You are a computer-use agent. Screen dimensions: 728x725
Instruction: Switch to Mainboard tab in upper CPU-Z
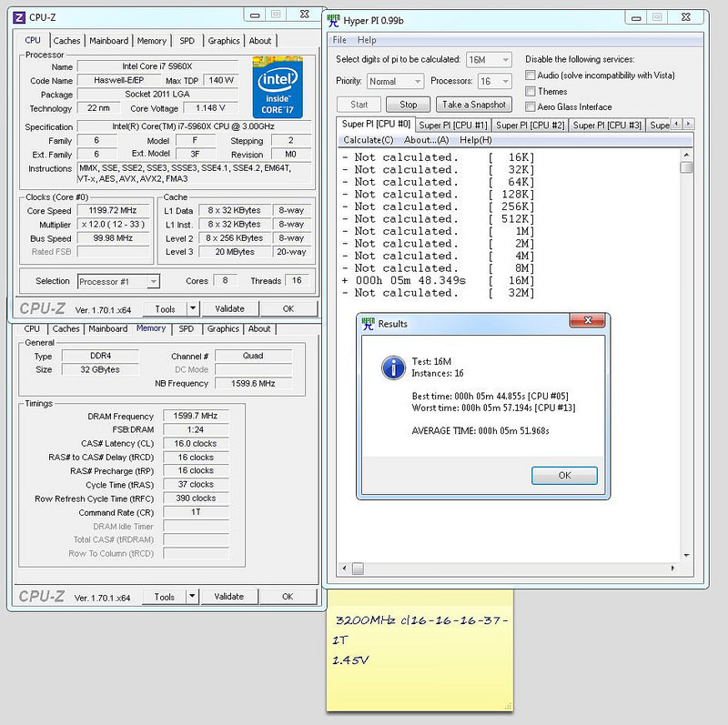(x=108, y=40)
